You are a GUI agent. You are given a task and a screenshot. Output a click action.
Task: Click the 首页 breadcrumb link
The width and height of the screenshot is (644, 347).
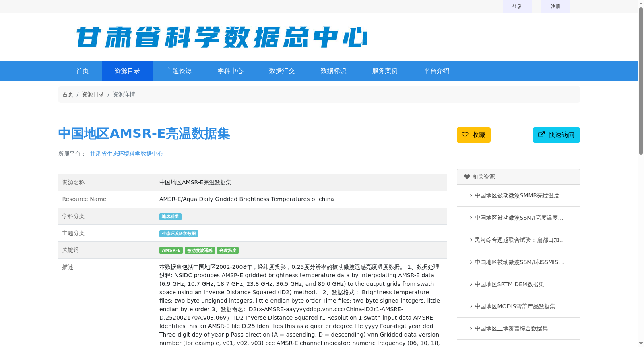pyautogui.click(x=68, y=94)
